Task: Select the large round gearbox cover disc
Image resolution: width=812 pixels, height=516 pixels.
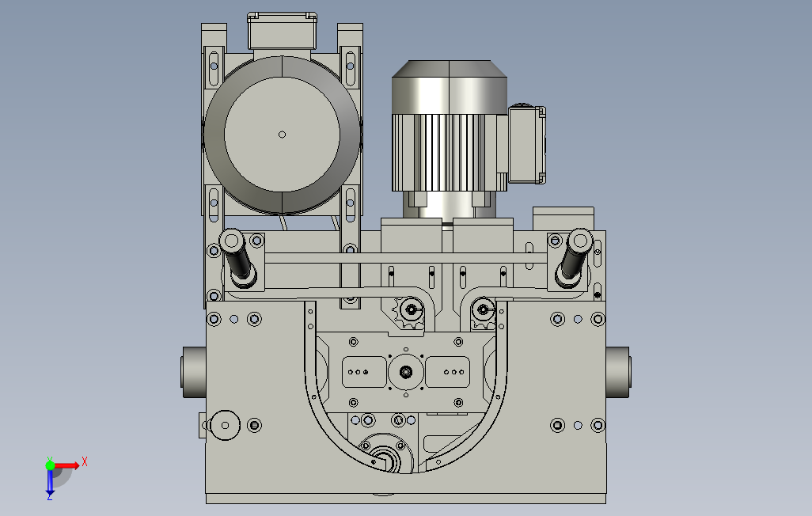Action: coord(283,135)
